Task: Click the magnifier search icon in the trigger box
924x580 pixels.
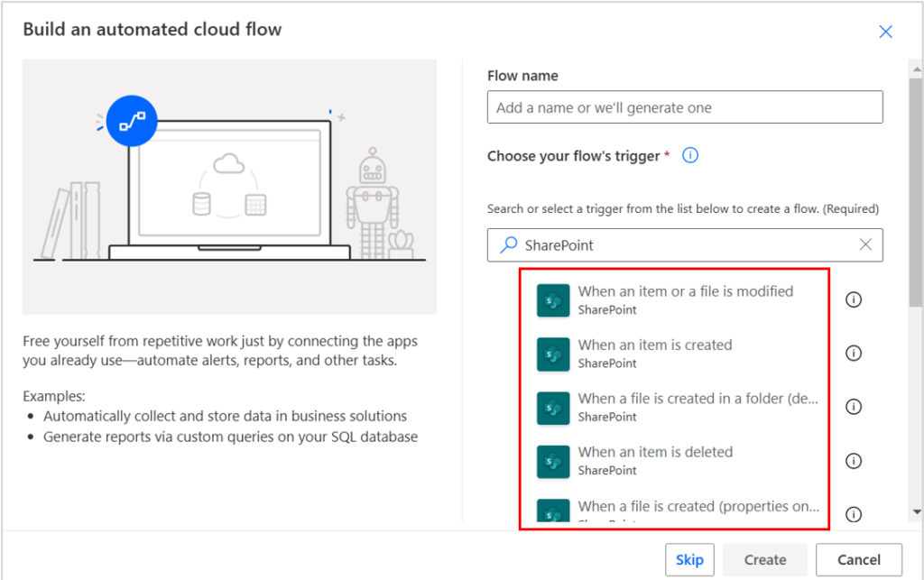Action: pyautogui.click(x=509, y=245)
